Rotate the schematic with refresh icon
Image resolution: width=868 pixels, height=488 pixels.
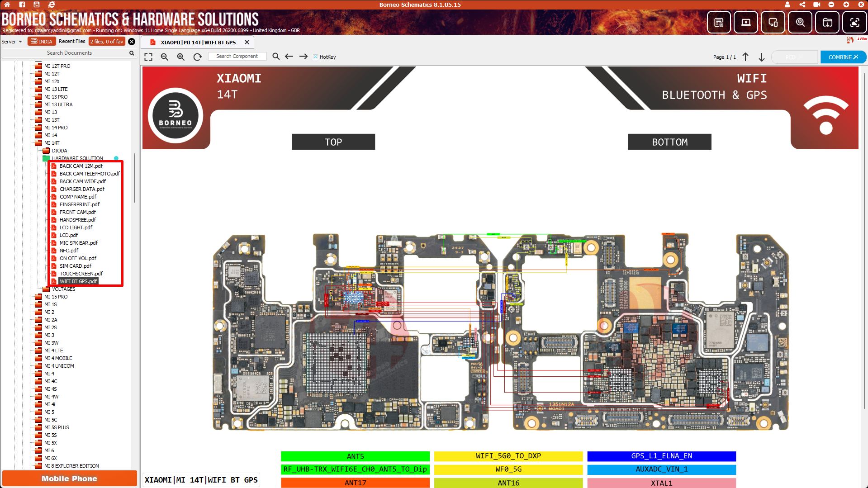197,57
